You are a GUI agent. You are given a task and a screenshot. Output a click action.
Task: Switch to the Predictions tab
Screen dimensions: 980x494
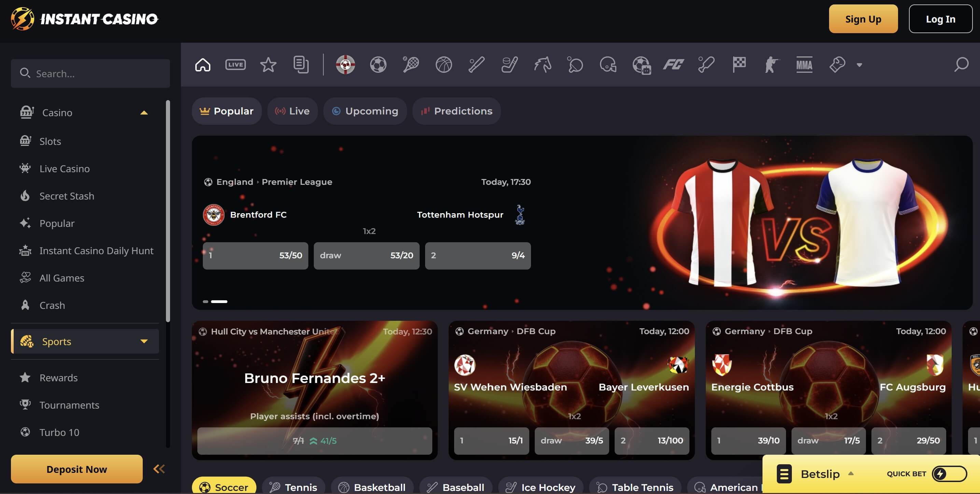tap(456, 111)
